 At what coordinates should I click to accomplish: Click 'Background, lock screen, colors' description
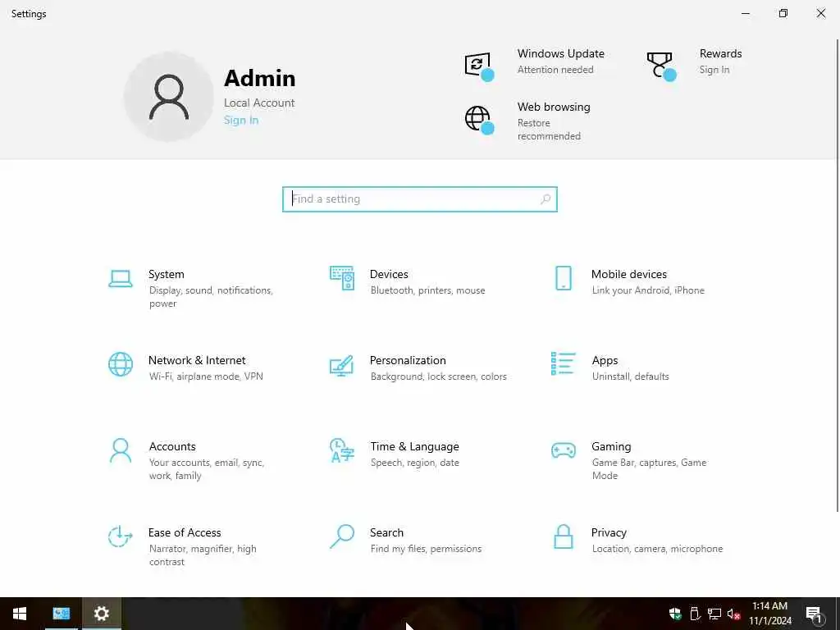(438, 377)
